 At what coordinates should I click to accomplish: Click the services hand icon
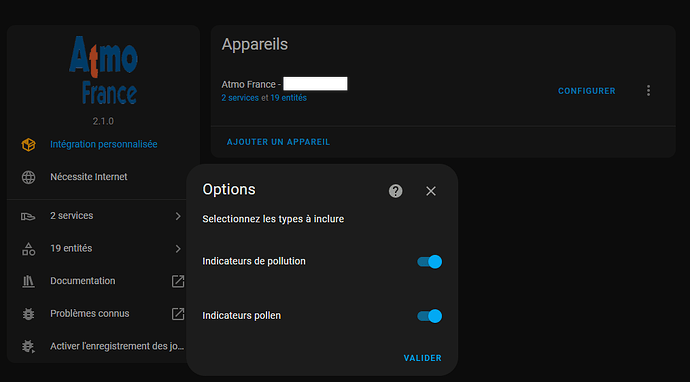point(29,216)
